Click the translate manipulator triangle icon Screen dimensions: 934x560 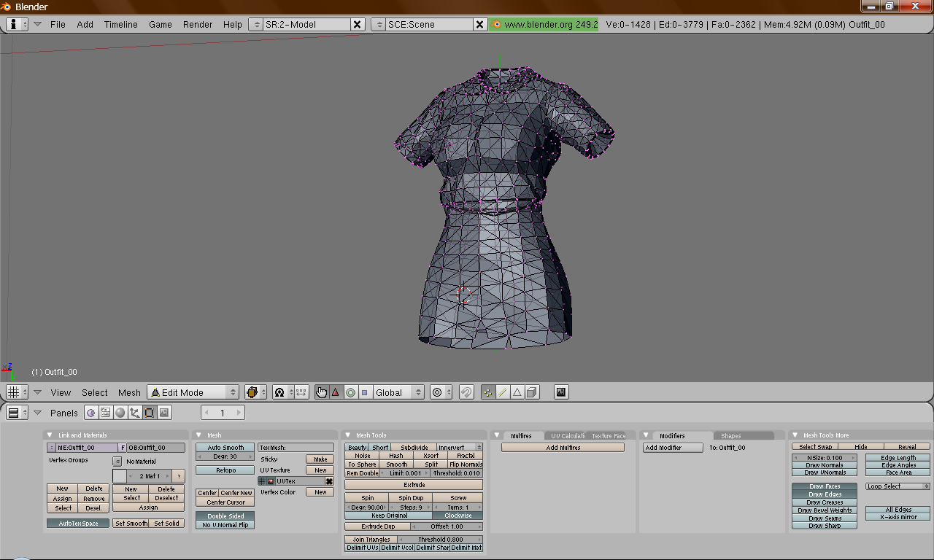point(336,392)
